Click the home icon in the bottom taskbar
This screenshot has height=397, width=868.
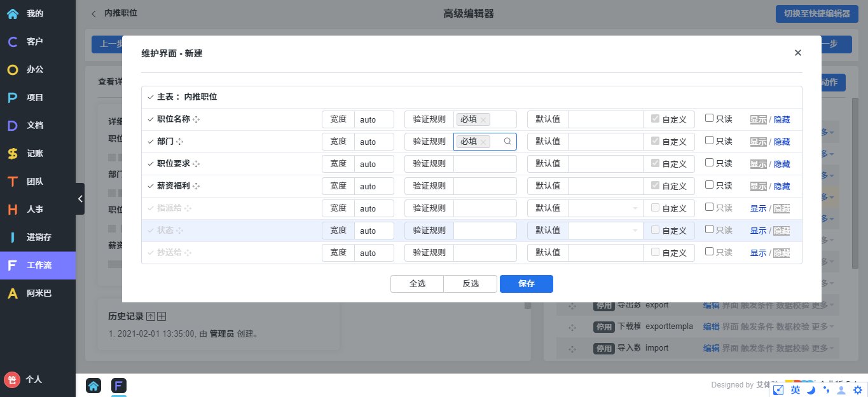[x=93, y=386]
